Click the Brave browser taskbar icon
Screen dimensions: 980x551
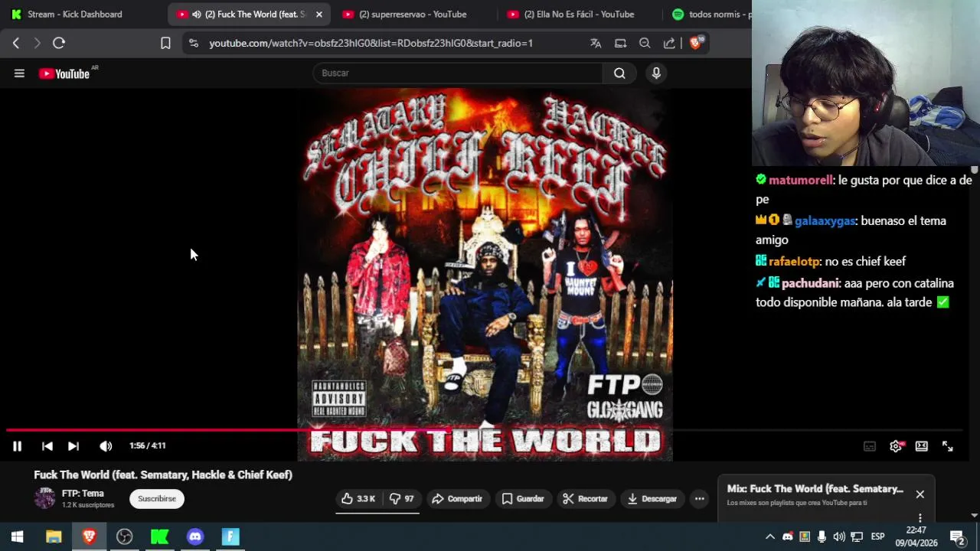point(89,537)
